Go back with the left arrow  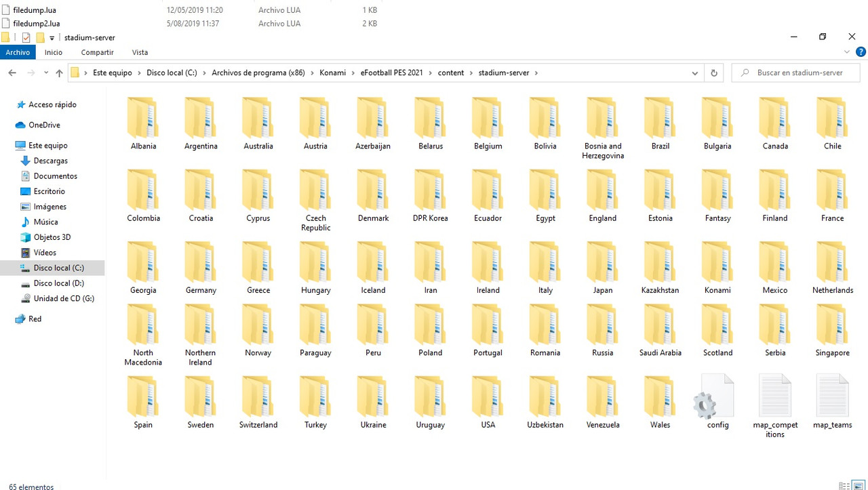point(12,73)
